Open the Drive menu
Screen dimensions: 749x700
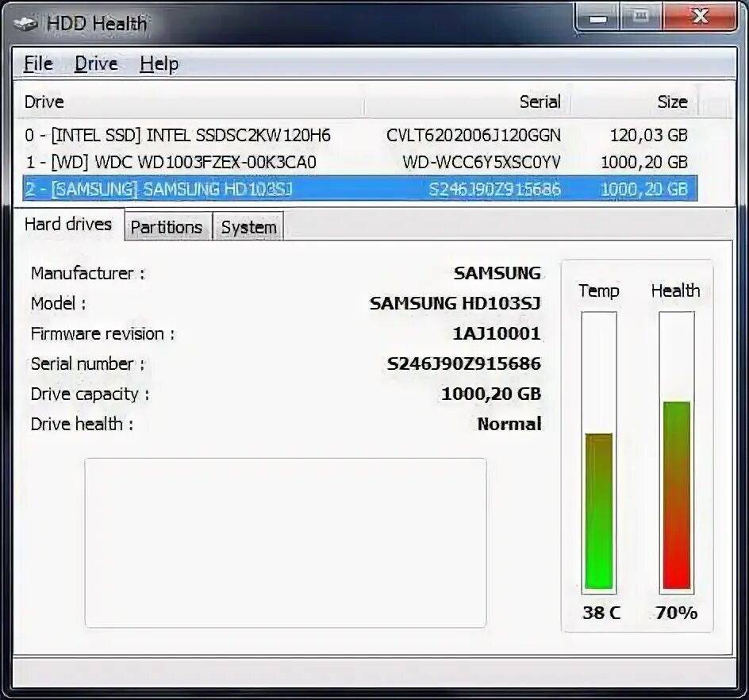[x=96, y=63]
